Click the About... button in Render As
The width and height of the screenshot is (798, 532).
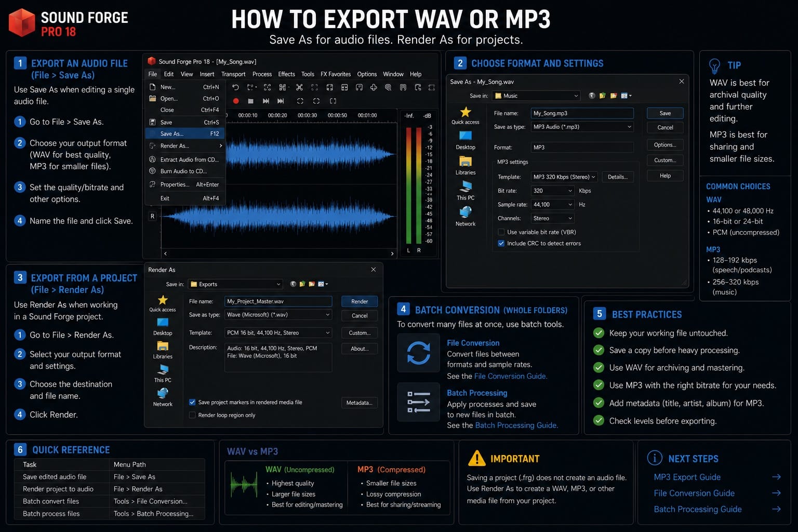tap(360, 349)
